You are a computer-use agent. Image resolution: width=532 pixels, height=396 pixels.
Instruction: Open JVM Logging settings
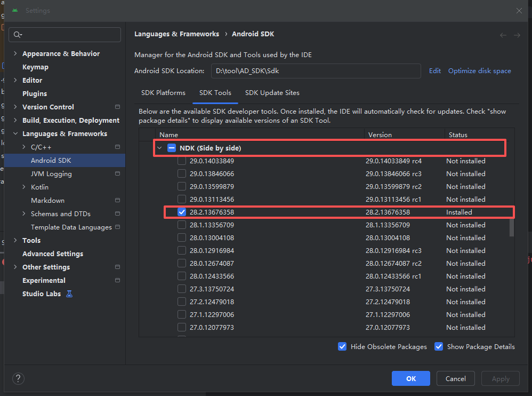click(51, 173)
